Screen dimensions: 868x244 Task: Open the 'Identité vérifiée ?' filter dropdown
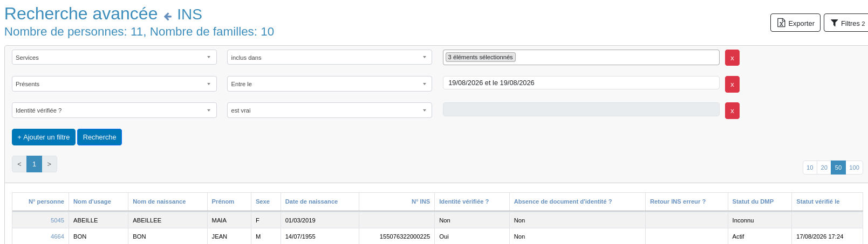tap(114, 110)
